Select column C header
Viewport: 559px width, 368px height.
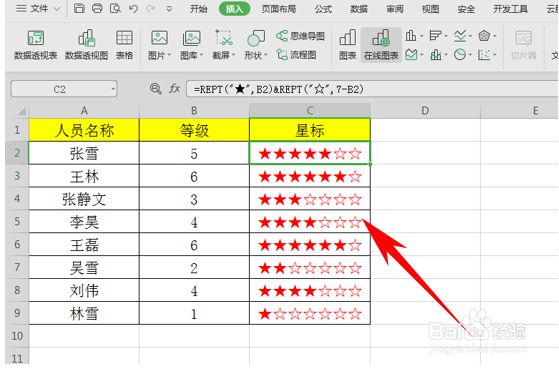coord(310,111)
